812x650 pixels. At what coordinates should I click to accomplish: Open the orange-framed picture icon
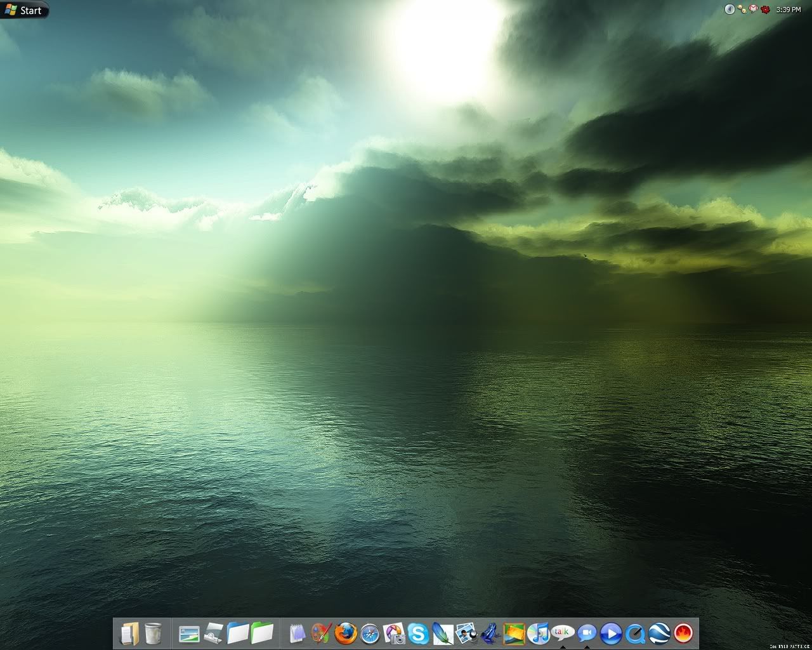(514, 633)
